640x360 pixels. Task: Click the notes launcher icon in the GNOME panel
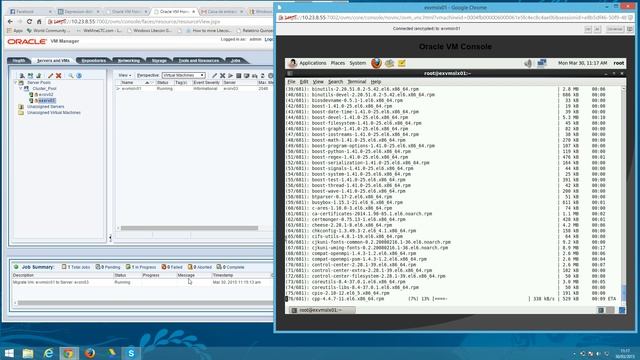402,63
